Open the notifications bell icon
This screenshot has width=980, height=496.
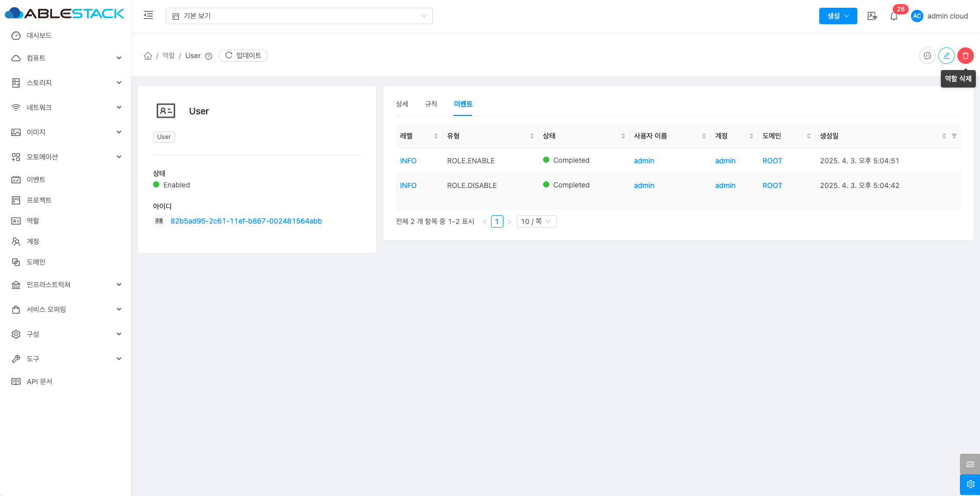[893, 16]
